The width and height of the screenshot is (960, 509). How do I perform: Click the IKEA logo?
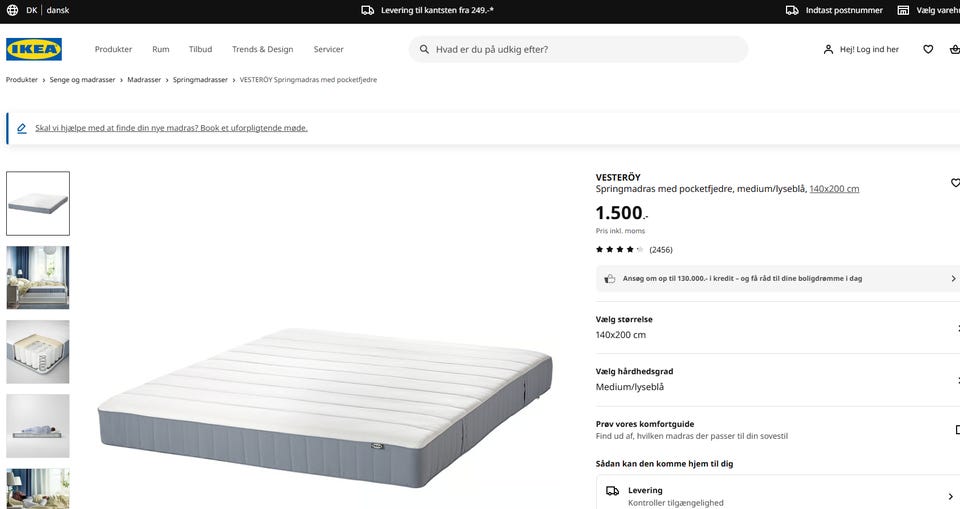click(x=34, y=49)
